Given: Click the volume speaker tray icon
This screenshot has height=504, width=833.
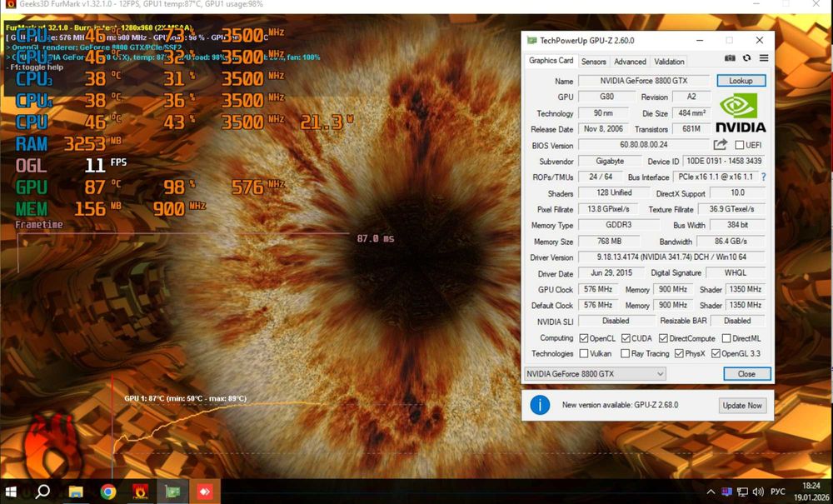Looking at the screenshot, I should (x=758, y=492).
